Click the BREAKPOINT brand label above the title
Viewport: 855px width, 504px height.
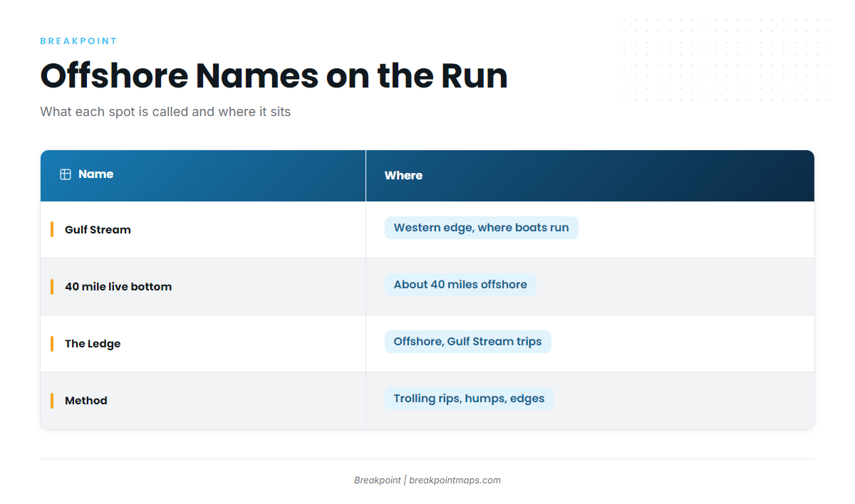point(78,41)
